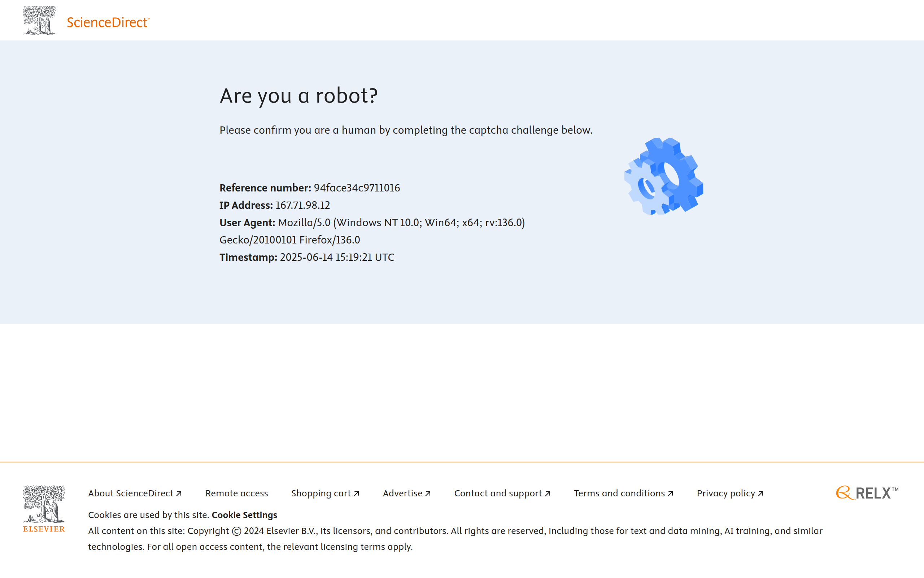Click the Elsevier tree logo in header
Viewport: 924px width, 578px height.
(39, 20)
